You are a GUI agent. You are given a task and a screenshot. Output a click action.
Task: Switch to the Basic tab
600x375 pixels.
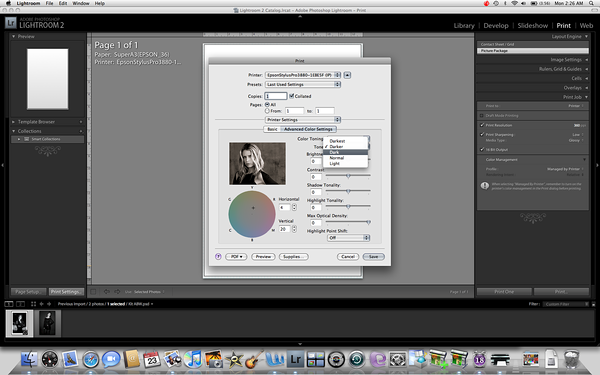point(272,129)
